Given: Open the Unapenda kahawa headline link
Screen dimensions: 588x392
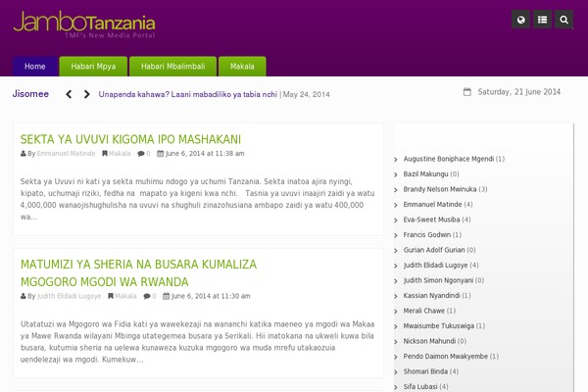Looking at the screenshot, I should pos(188,94).
